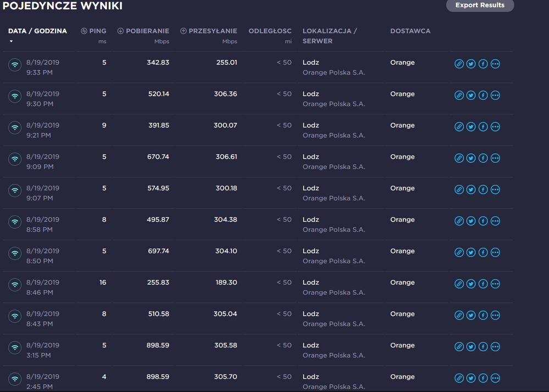Image resolution: width=549 pixels, height=392 pixels.
Task: Copy link icon for 9:07 PM result
Action: [459, 189]
